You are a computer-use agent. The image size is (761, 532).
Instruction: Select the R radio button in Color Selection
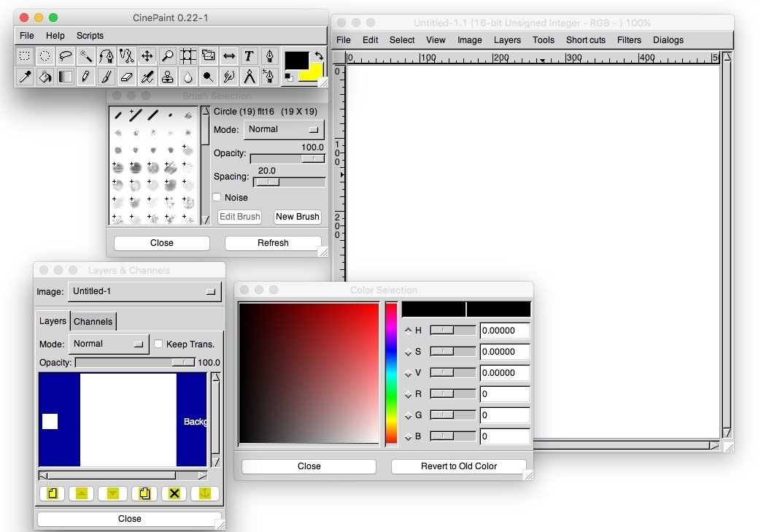408,394
